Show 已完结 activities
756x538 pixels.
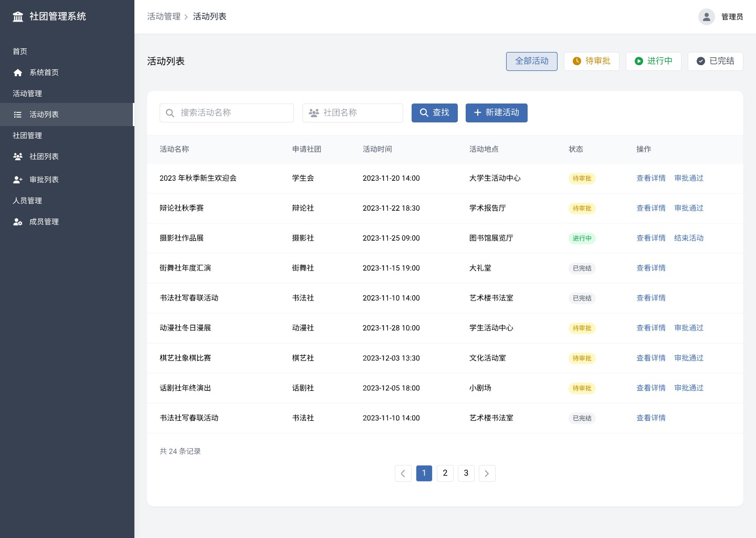tap(715, 61)
